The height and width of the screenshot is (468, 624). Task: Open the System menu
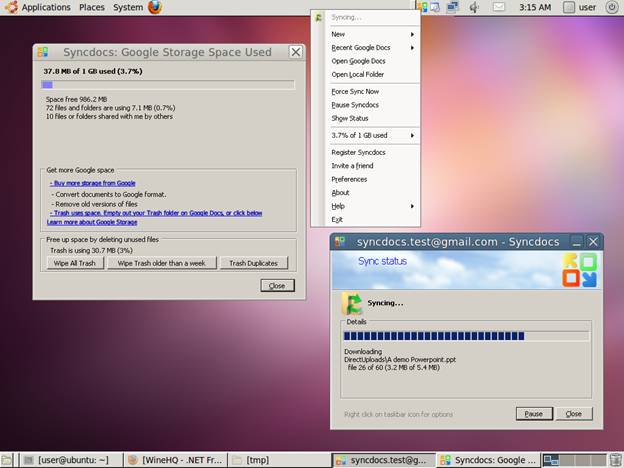(x=128, y=7)
